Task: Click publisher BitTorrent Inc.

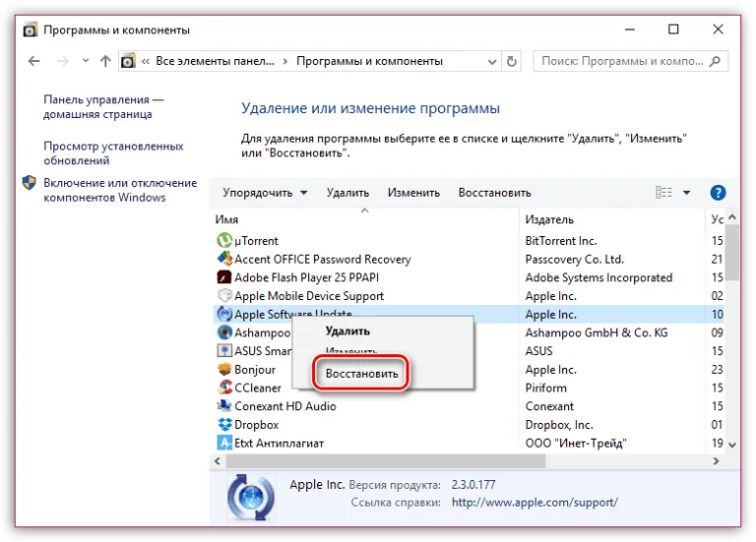Action: [561, 240]
